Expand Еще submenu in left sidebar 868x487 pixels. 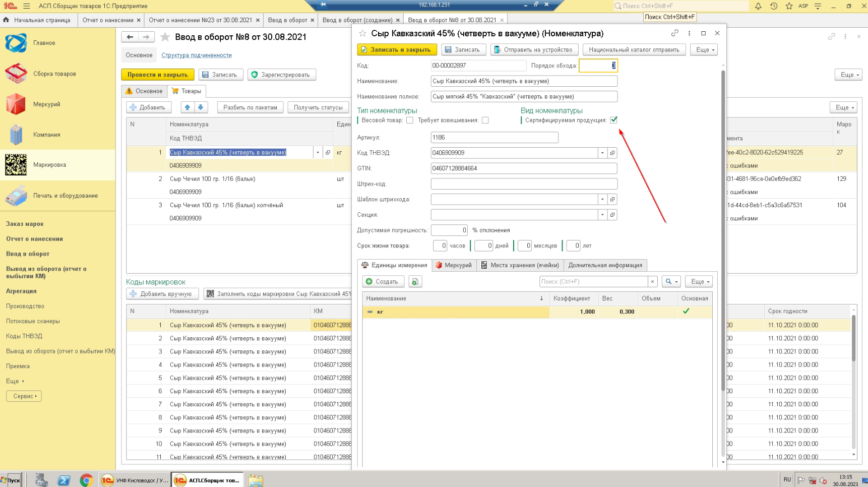click(15, 381)
